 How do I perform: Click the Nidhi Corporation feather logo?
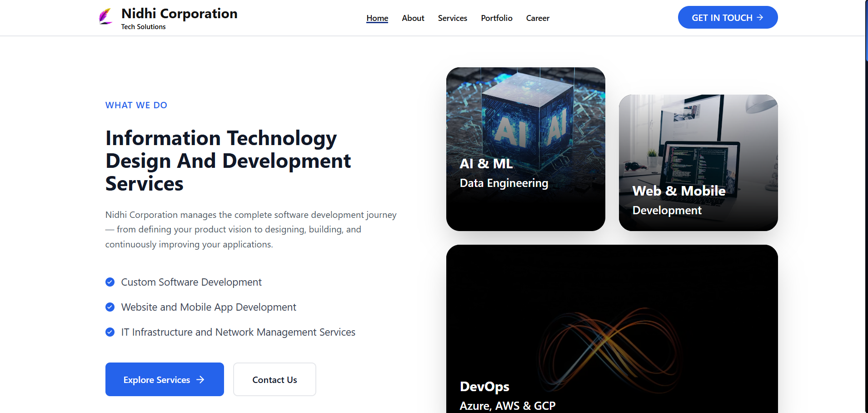(105, 16)
